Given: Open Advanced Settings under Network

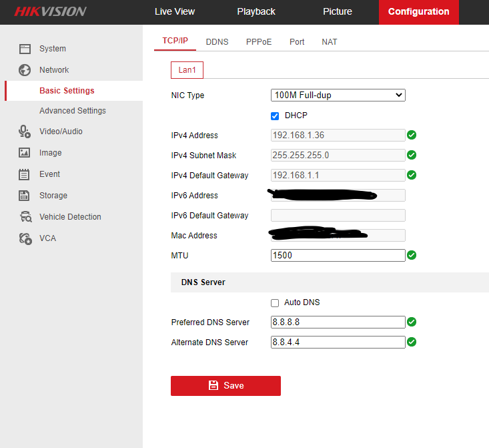Looking at the screenshot, I should (72, 111).
